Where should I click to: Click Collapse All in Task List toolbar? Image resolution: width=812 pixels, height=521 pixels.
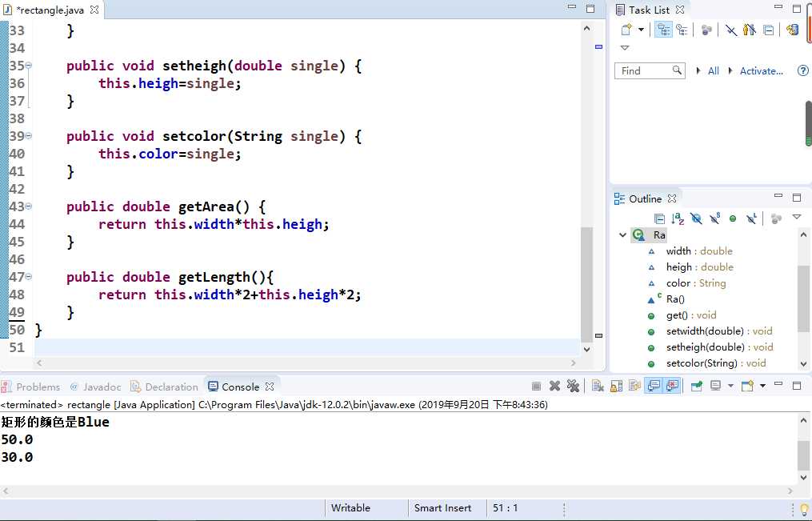pyautogui.click(x=769, y=30)
